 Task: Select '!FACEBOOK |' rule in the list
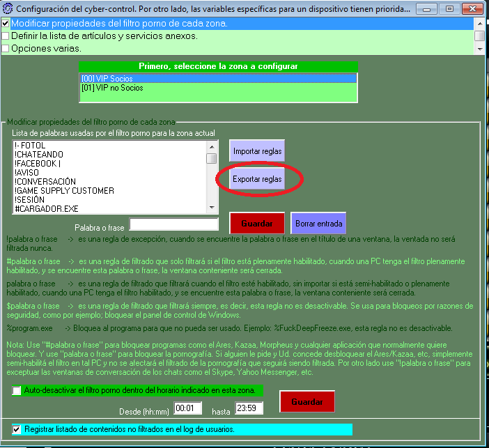(x=109, y=164)
